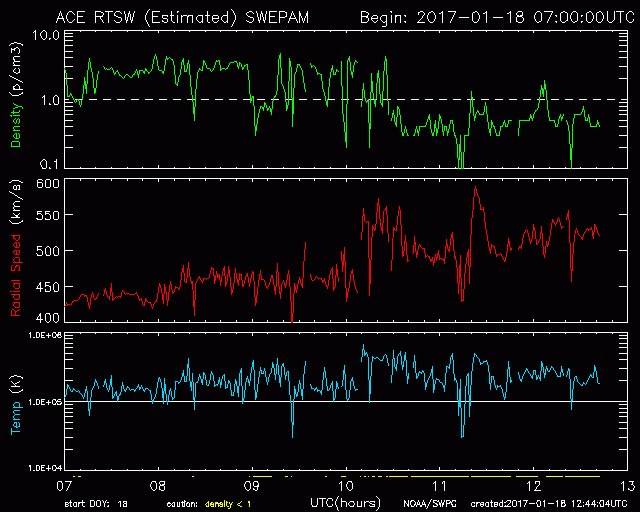Click the '1.0E+06' temperature tick label

point(45,335)
